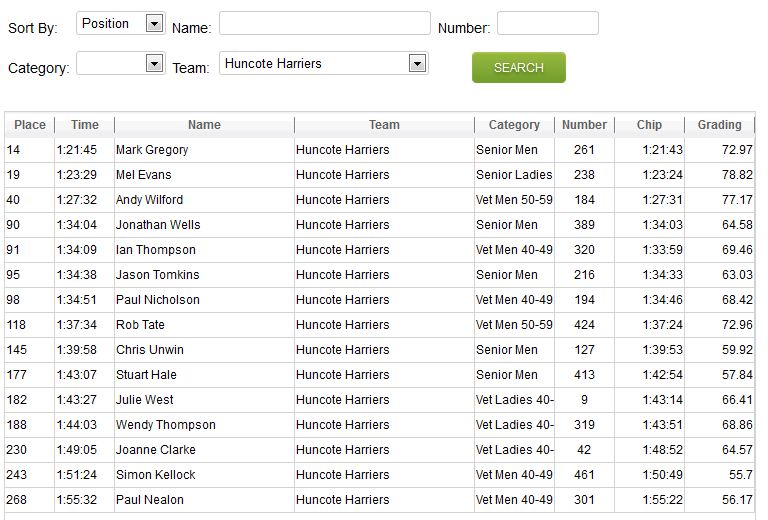Click the Number column header in table
The height and width of the screenshot is (520, 768).
[584, 125]
